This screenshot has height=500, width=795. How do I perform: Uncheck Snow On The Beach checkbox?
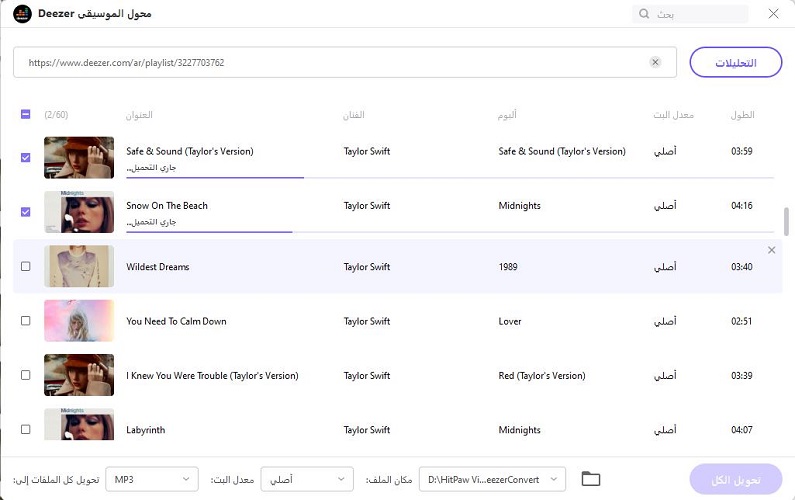pyautogui.click(x=25, y=212)
